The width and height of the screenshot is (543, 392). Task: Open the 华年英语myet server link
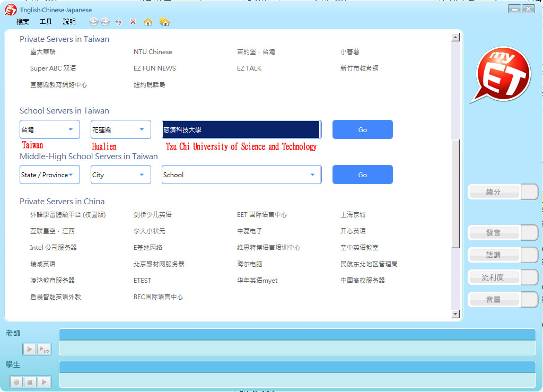[257, 281]
